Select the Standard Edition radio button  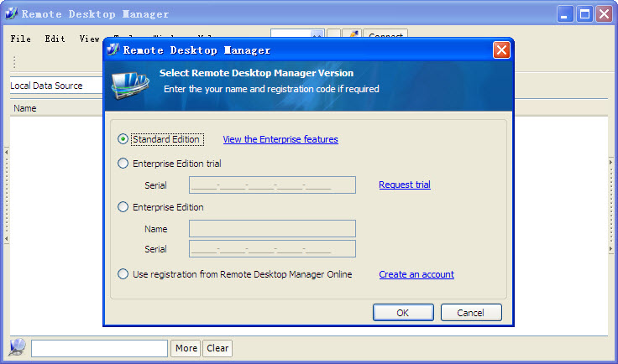(123, 139)
